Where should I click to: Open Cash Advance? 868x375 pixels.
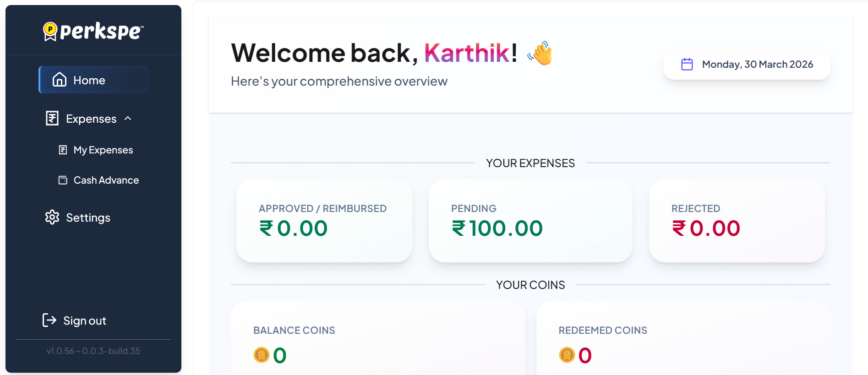[x=106, y=180]
